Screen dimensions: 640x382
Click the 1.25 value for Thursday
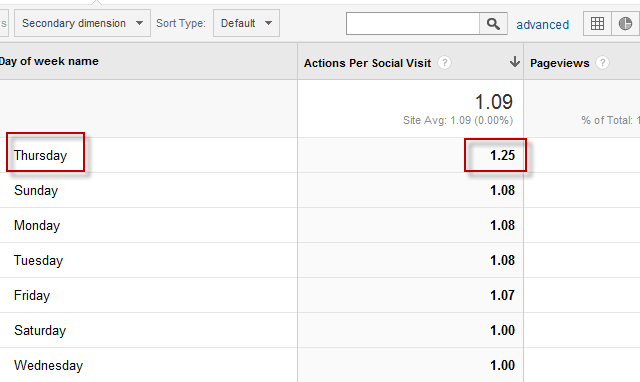pyautogui.click(x=502, y=155)
